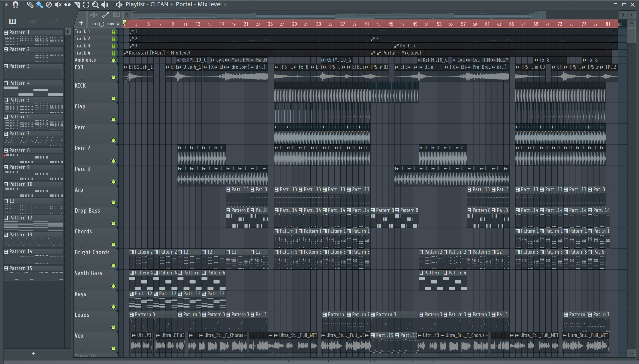
Task: Toggle the SLIDE radio option
Action: (118, 24)
